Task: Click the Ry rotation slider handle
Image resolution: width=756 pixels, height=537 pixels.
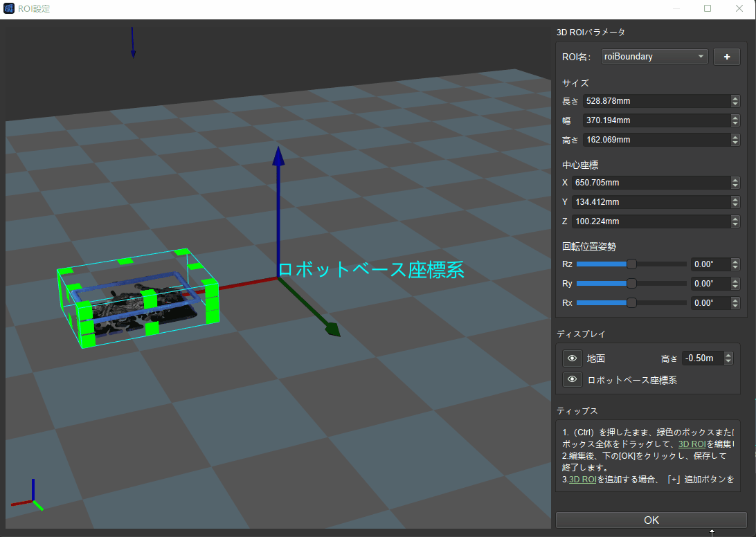Action: [x=631, y=284]
